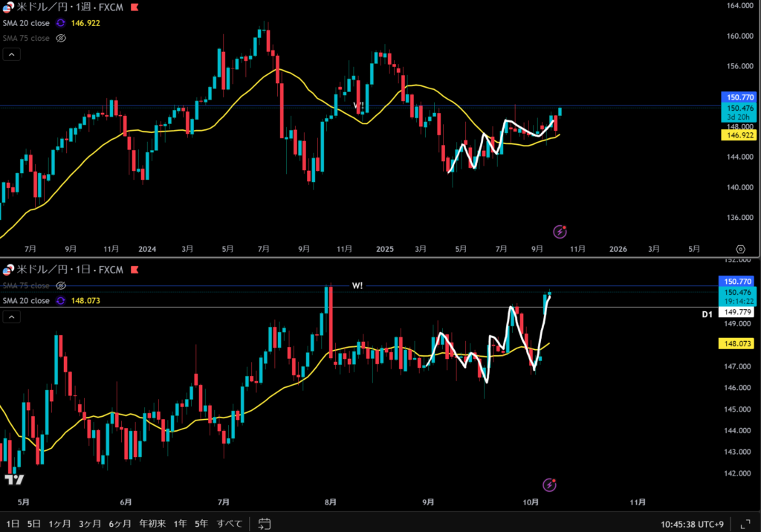This screenshot has height=532, width=761.
Task: Show hidden SMA 75 on daily chart
Action: coord(62,285)
